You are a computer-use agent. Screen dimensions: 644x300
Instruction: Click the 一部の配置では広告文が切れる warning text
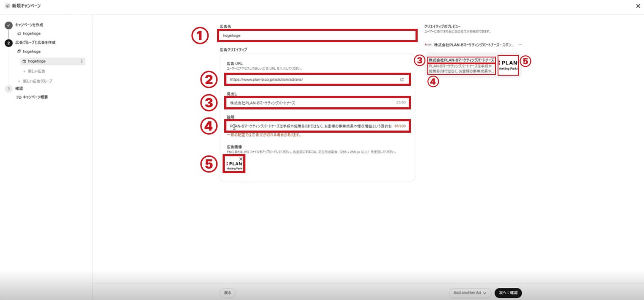point(264,135)
